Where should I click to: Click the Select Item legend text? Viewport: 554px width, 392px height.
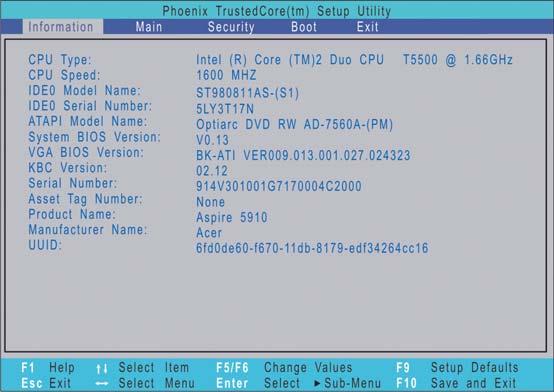tap(154, 368)
